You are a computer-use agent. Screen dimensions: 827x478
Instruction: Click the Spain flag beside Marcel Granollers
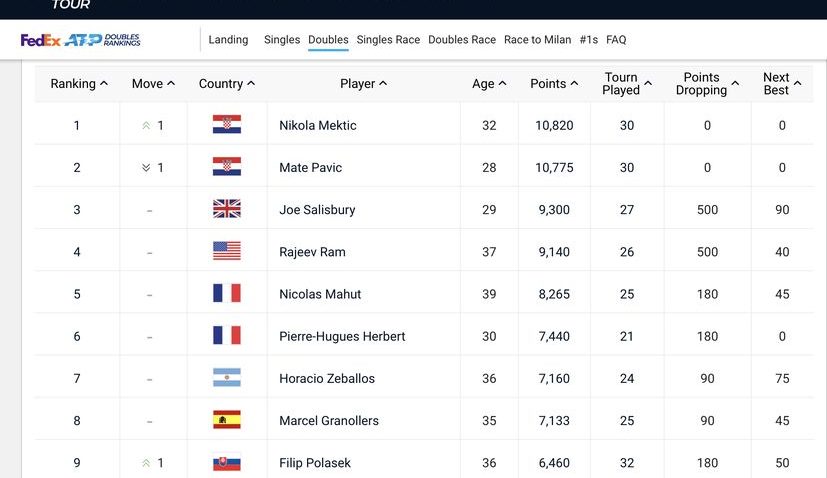pyautogui.click(x=227, y=420)
